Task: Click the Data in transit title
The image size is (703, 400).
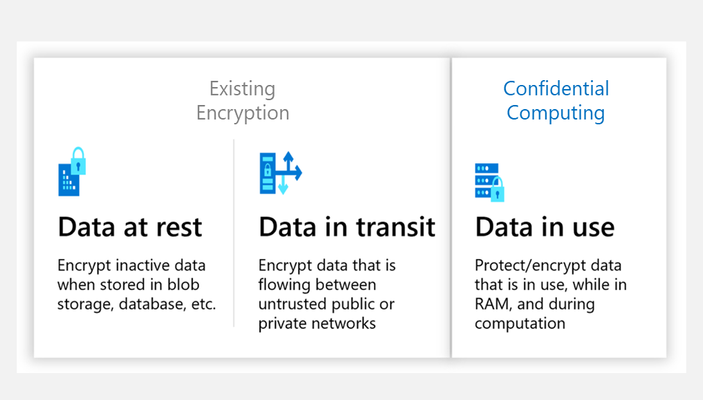Action: (x=347, y=227)
